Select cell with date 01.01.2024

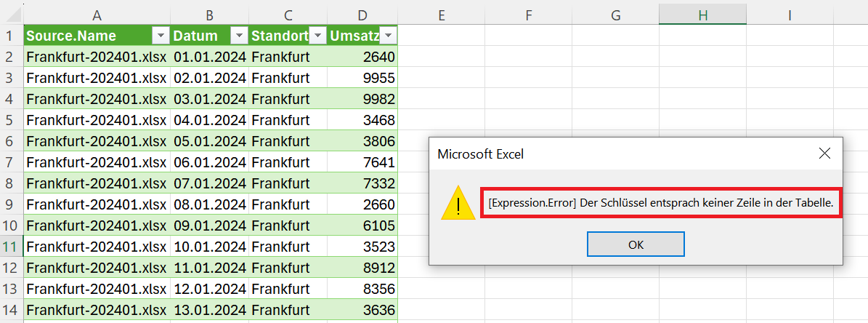(210, 57)
